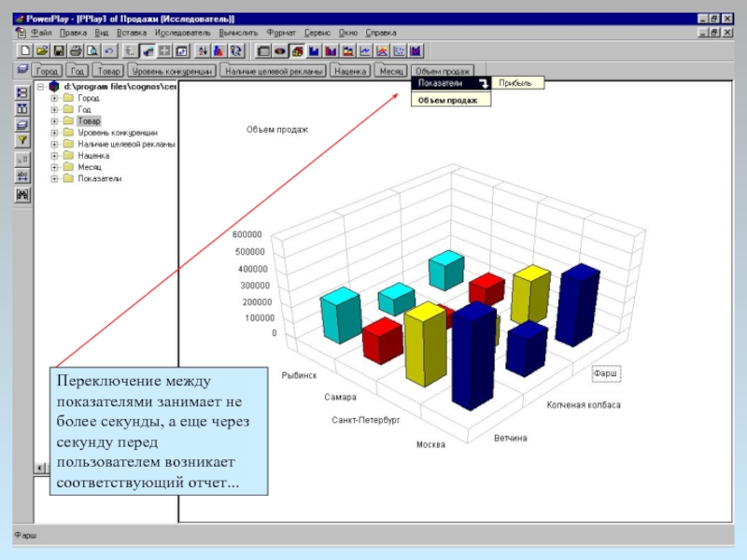
Task: Expand the Товар folder in tree
Action: pyautogui.click(x=54, y=121)
